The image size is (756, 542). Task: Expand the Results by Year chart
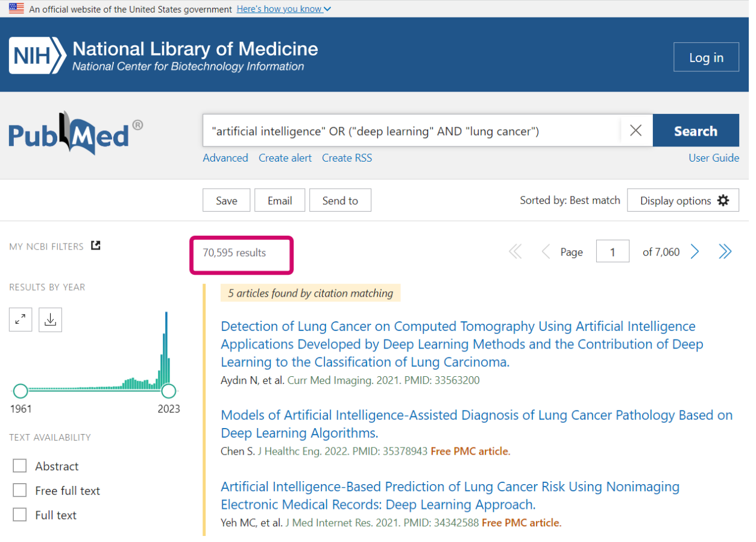20,320
